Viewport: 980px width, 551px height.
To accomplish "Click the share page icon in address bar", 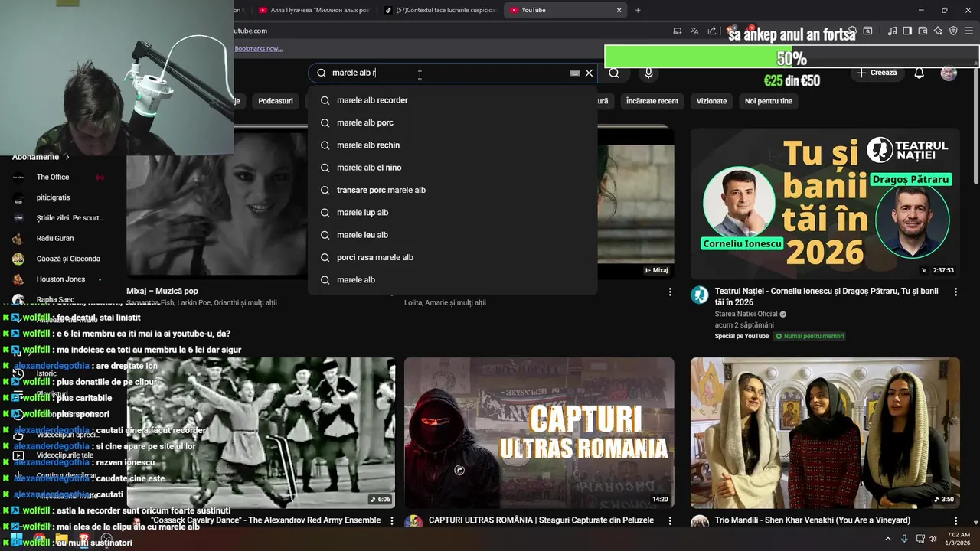I will click(712, 31).
